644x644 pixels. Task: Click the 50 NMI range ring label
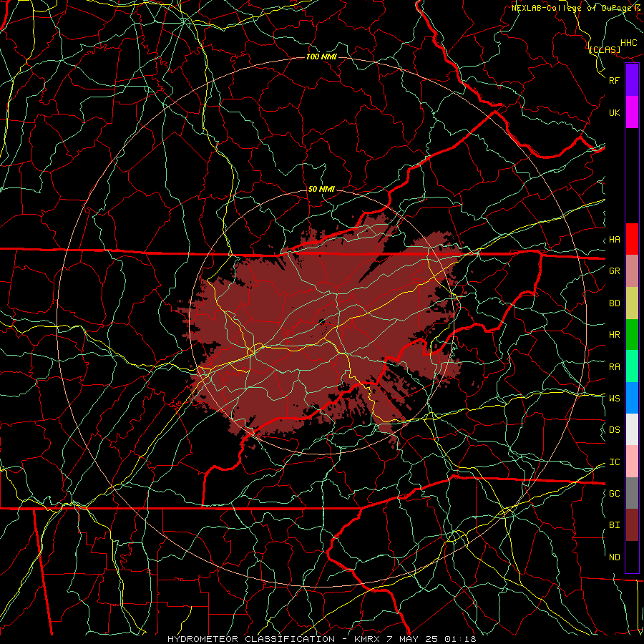point(321,189)
